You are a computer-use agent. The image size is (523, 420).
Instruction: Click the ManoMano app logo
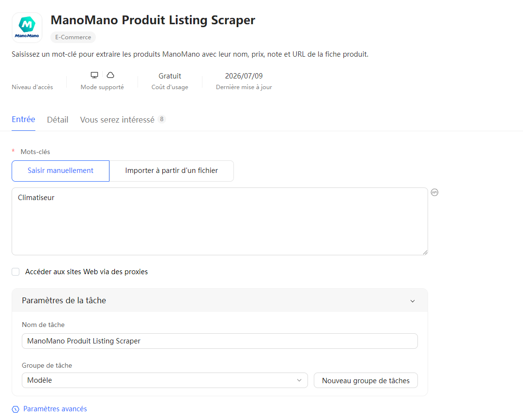tap(27, 28)
